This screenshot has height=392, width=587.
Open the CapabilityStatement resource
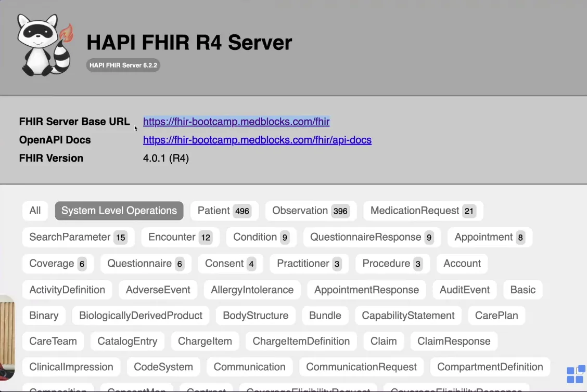pyautogui.click(x=408, y=316)
